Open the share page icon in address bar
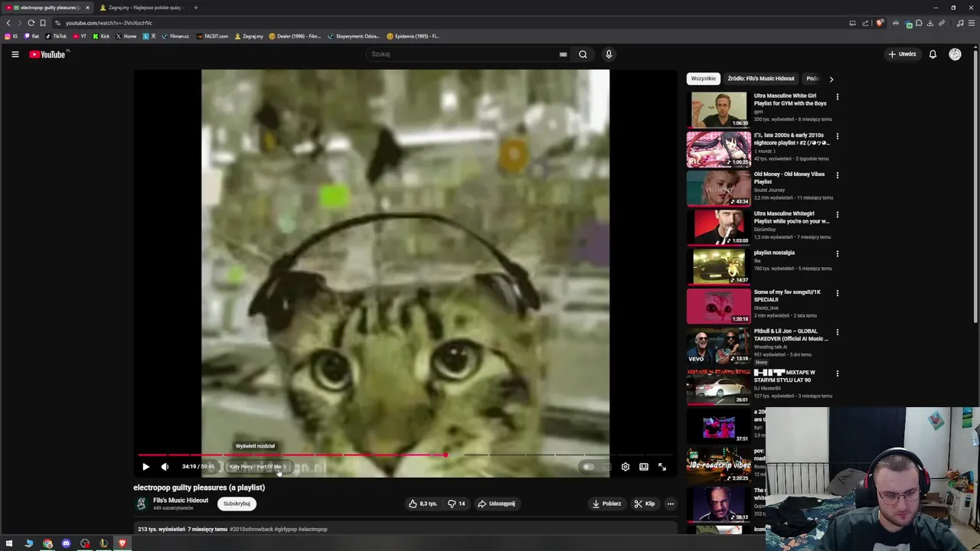This screenshot has width=980, height=551. click(865, 23)
